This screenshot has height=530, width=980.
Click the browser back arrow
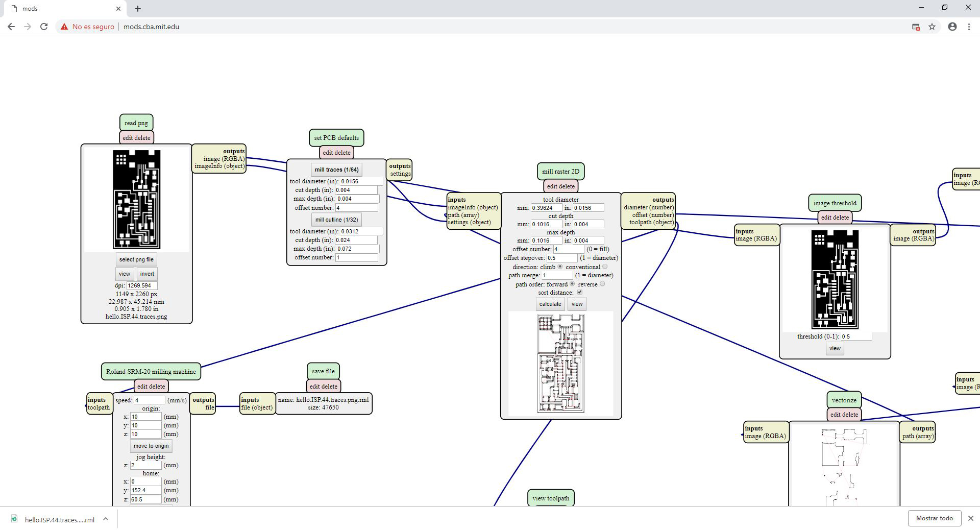[11, 27]
